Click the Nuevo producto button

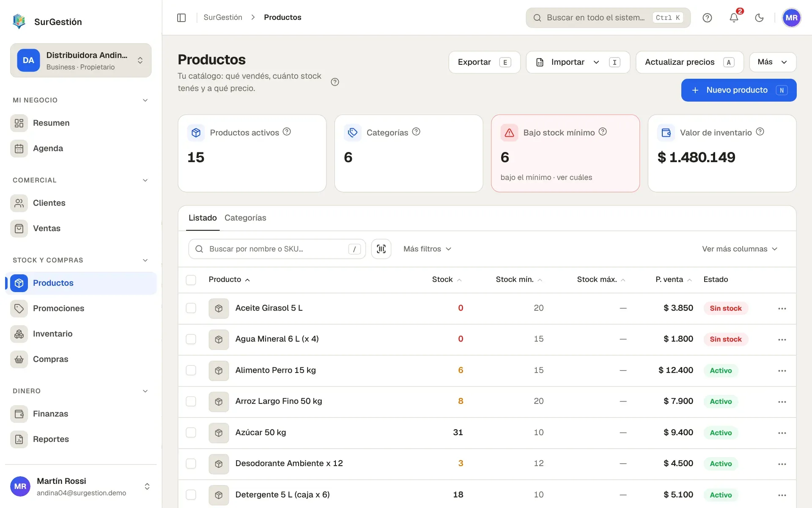[739, 90]
